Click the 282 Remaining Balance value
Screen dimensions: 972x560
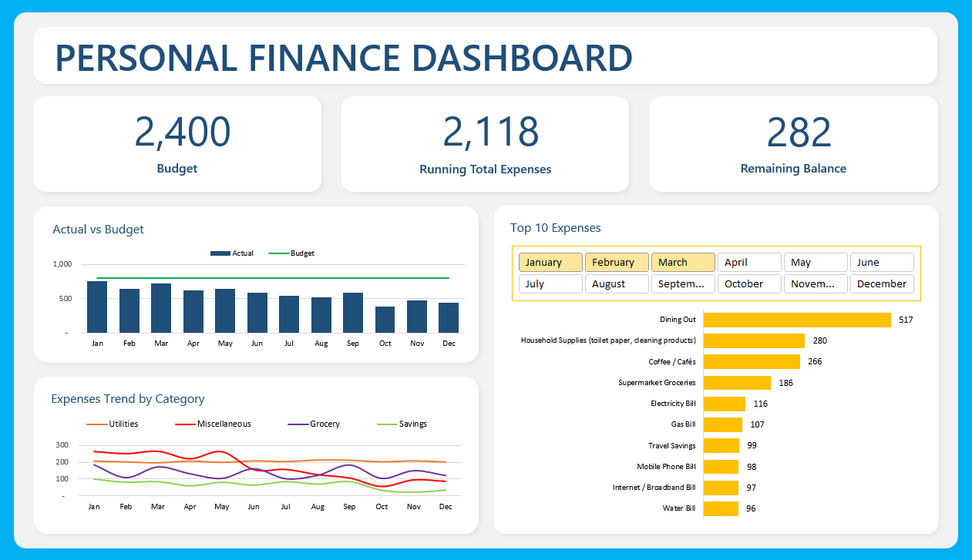(799, 132)
